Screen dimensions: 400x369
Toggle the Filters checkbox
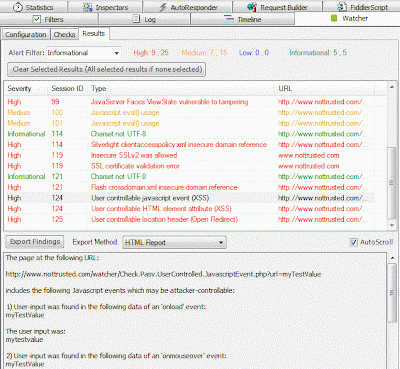click(x=37, y=19)
